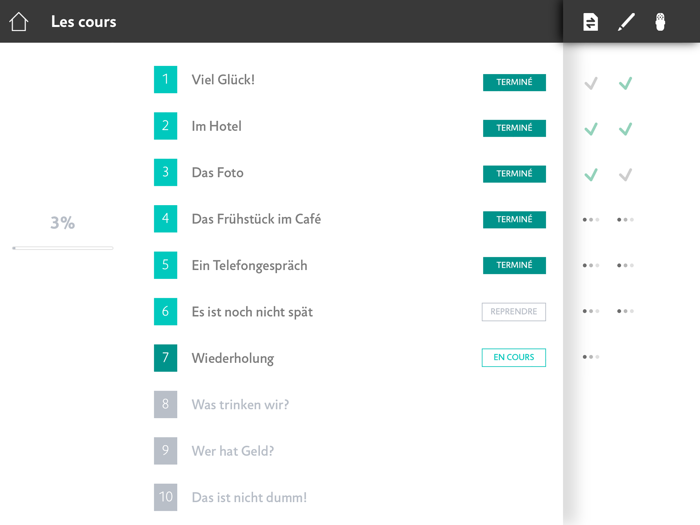Toggle first checkmark for Viel Glück!
Image resolution: width=700 pixels, height=525 pixels.
(591, 83)
